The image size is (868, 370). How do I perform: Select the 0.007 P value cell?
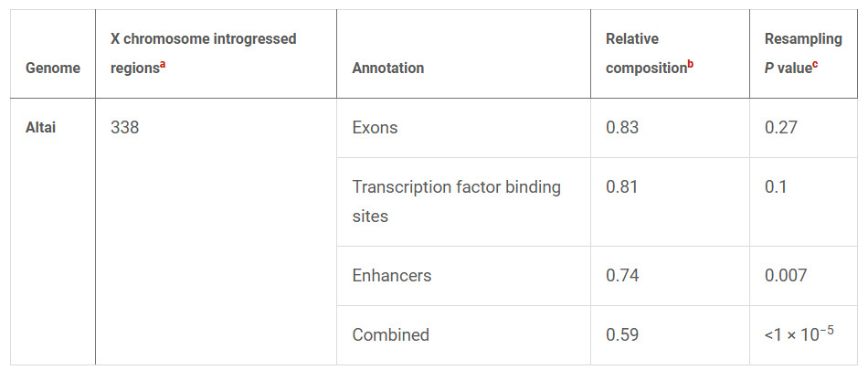(786, 275)
